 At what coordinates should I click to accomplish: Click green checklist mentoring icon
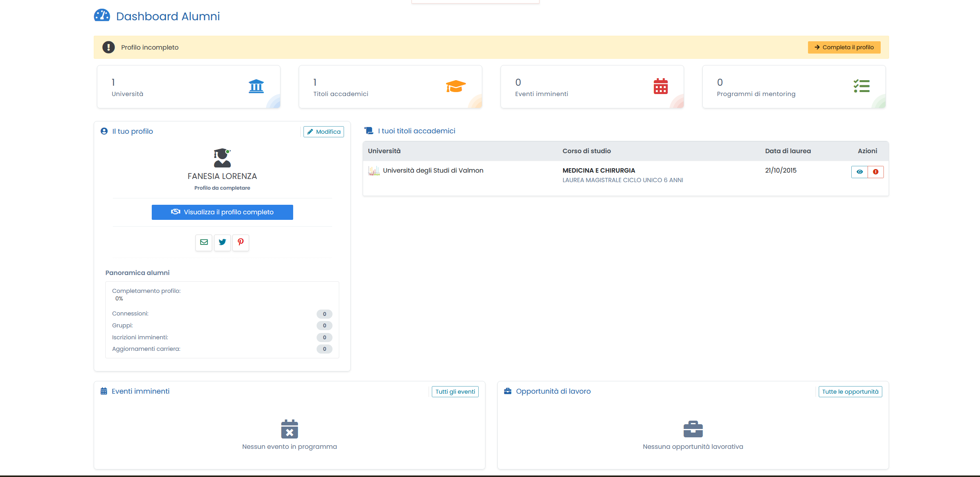click(x=861, y=86)
